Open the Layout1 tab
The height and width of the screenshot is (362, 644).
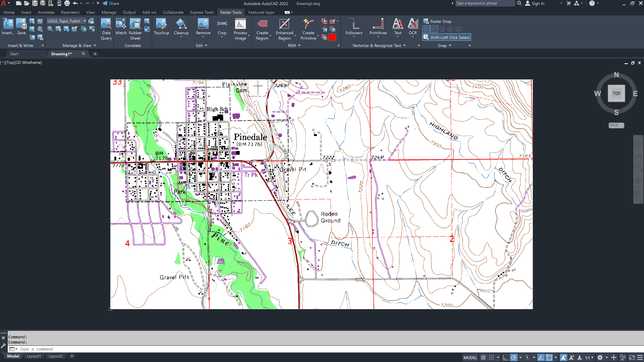point(34,356)
